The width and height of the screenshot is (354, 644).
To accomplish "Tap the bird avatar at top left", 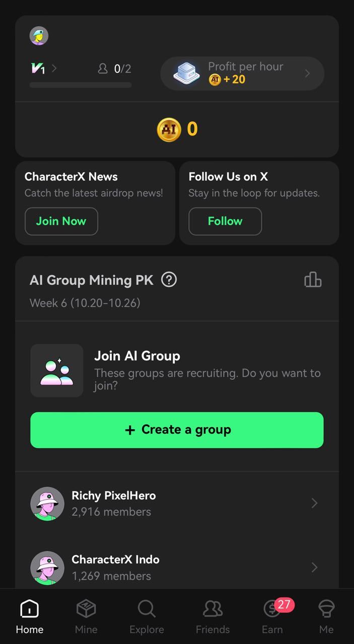I will point(38,36).
